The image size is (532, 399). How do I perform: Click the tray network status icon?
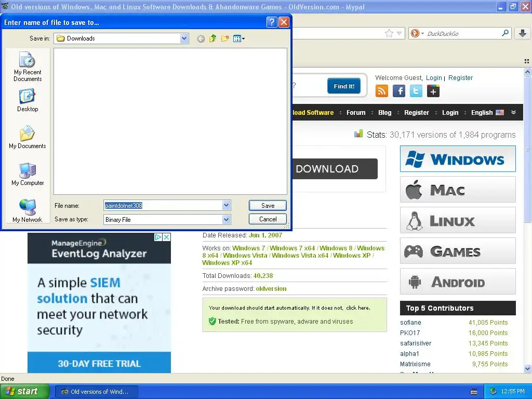494,392
